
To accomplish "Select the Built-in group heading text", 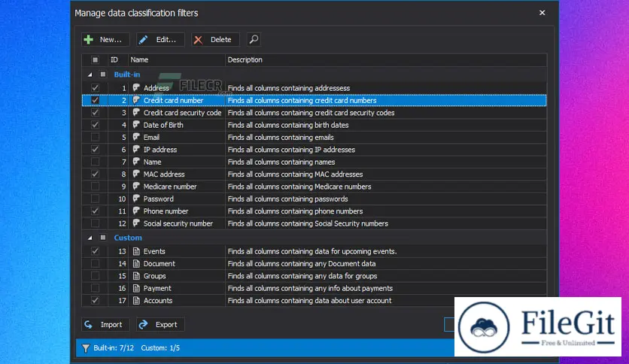I will click(x=127, y=74).
